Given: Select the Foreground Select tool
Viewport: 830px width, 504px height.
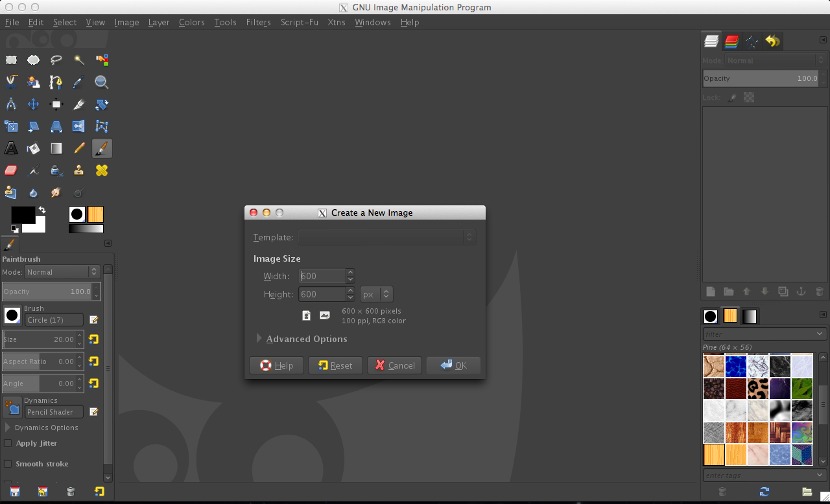Looking at the screenshot, I should coord(34,82).
